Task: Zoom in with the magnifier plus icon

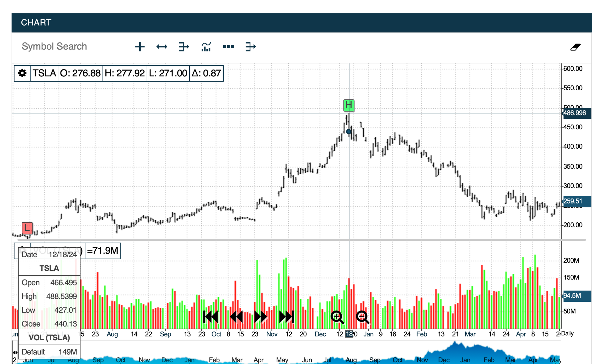Action: coord(337,317)
